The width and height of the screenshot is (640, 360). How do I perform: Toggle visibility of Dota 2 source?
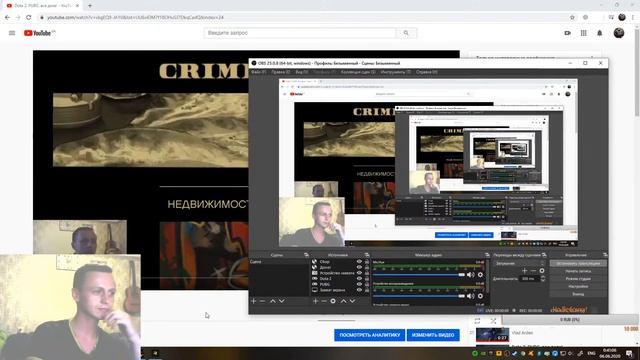[359, 279]
